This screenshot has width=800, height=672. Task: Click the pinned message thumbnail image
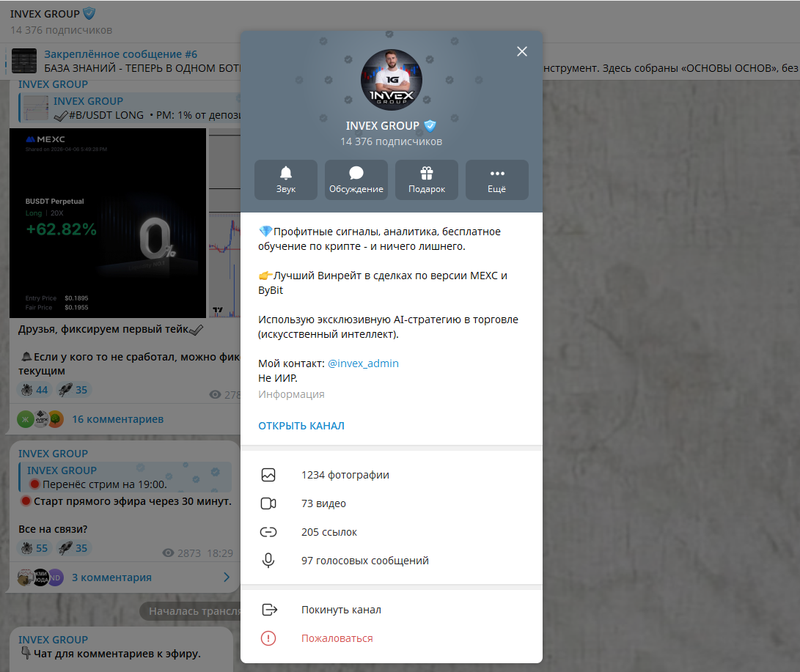24,61
